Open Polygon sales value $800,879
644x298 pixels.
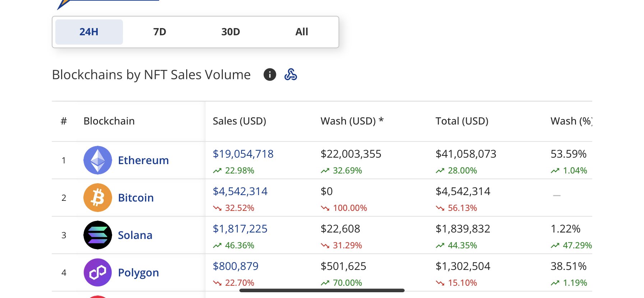tap(235, 266)
